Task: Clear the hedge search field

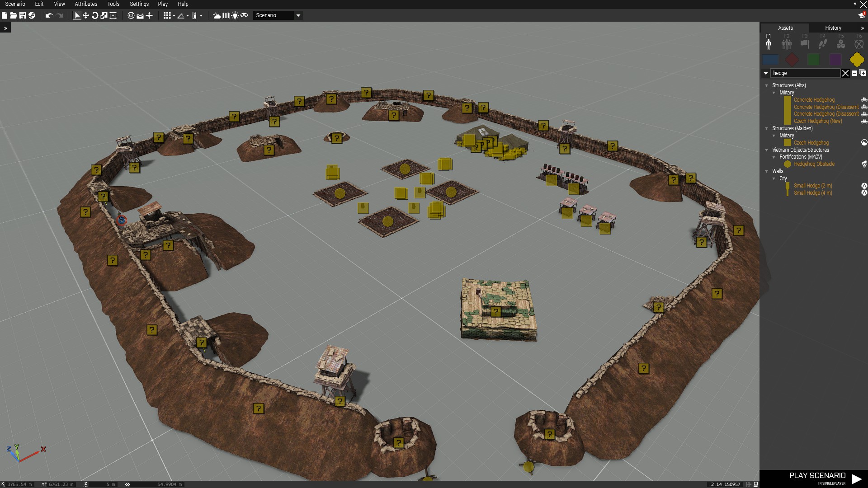Action: 845,73
